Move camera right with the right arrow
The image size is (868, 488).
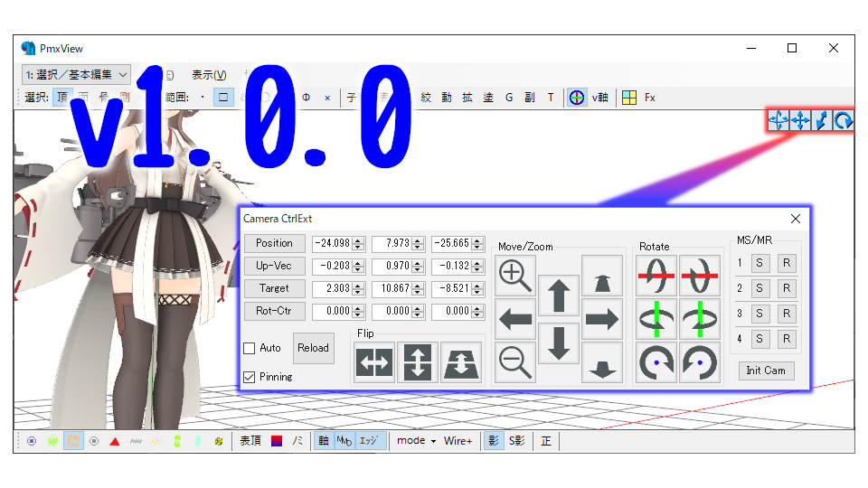tap(602, 319)
